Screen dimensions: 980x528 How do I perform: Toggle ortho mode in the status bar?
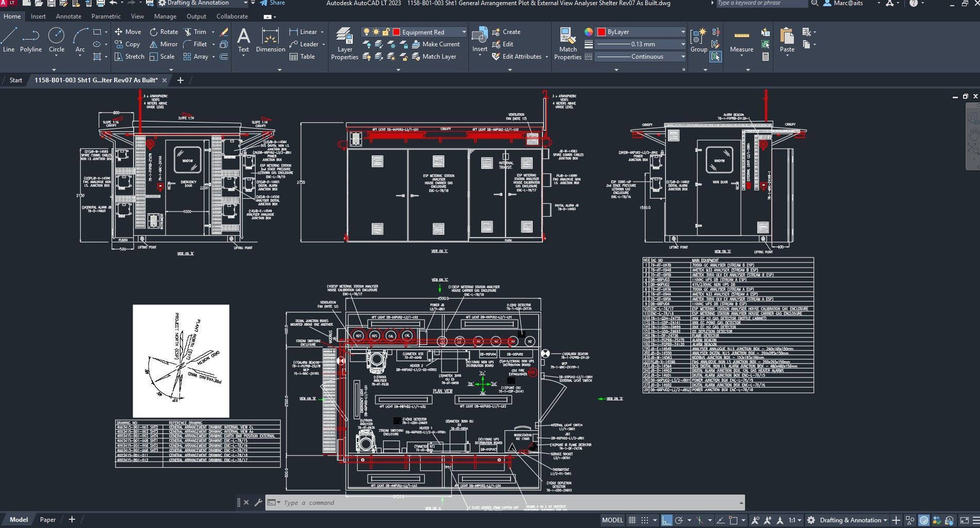(x=667, y=520)
